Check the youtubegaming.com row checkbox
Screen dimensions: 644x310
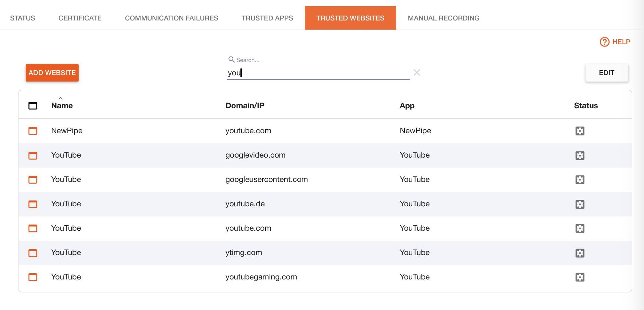point(33,277)
